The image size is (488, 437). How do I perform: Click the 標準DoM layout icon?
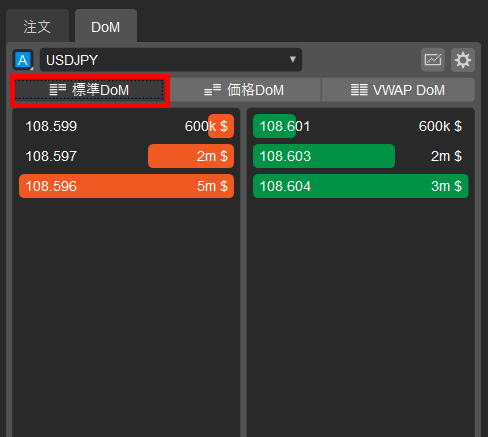pos(58,90)
